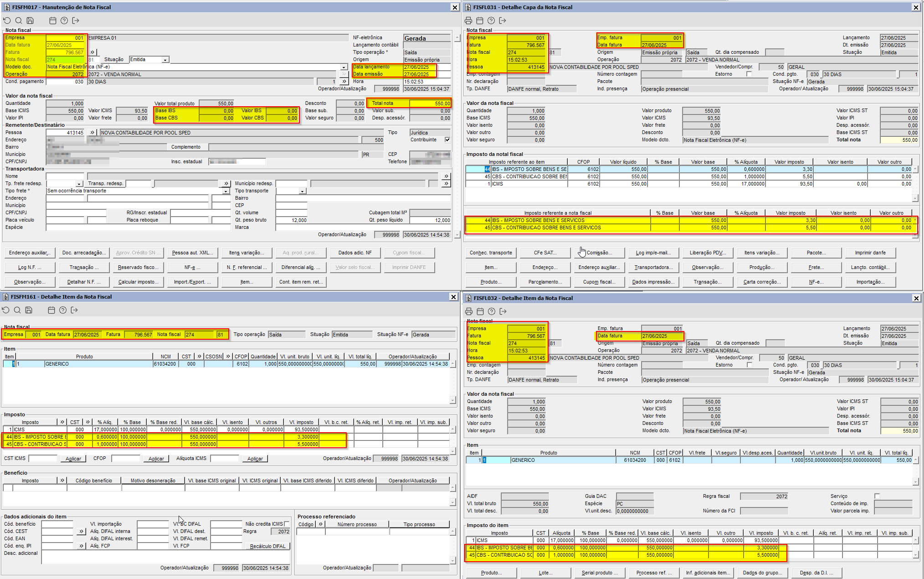Open Tp. frete Sem ocorrência transporte dropdown
The width and height of the screenshot is (924, 579).
pos(226,191)
